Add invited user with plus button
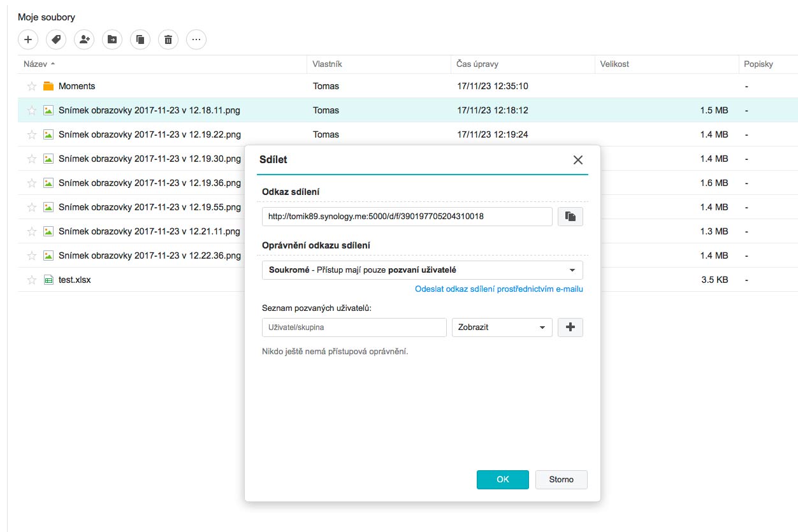Screen dimensions: 798x532 (x=570, y=327)
